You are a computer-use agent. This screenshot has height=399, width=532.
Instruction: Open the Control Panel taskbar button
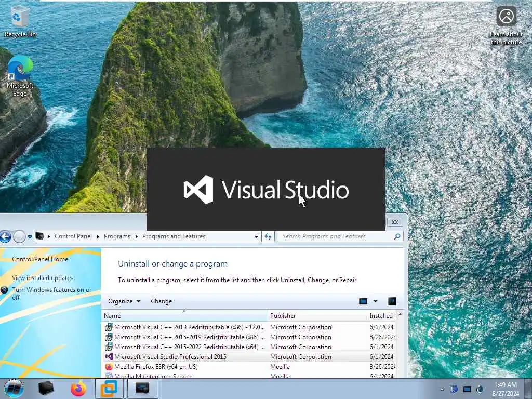pos(142,389)
